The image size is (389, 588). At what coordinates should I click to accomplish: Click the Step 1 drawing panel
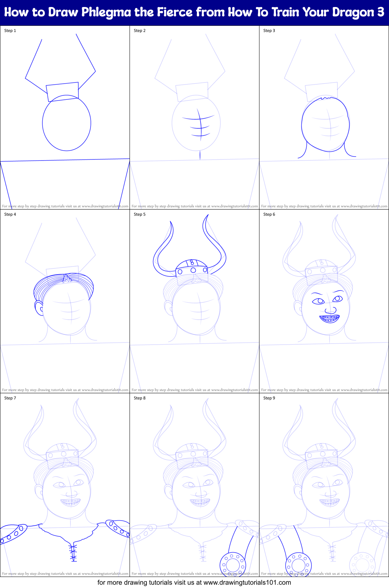click(65, 118)
